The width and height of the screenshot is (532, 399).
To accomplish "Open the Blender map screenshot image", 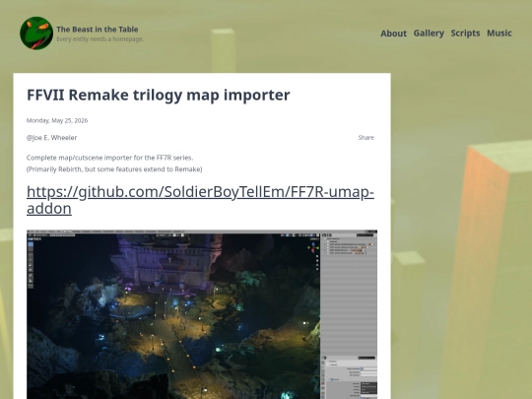I will (202, 314).
